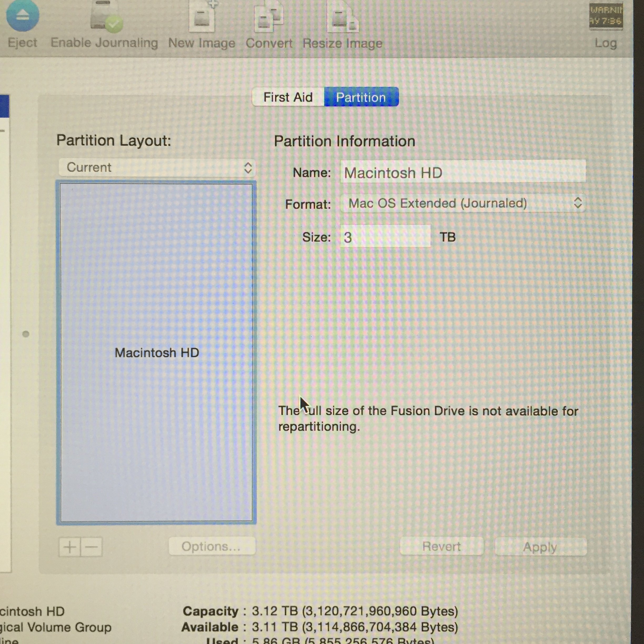This screenshot has height=644, width=644.
Task: Click the Apply button
Action: click(541, 547)
